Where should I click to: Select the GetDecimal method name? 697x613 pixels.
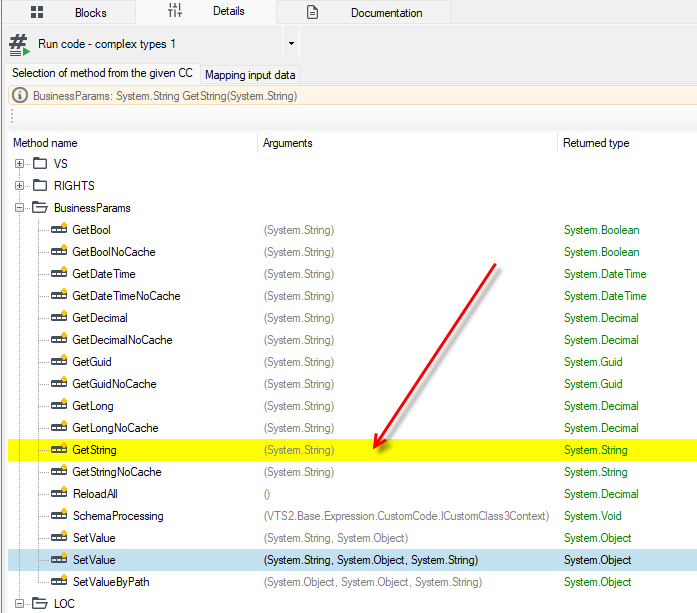100,318
